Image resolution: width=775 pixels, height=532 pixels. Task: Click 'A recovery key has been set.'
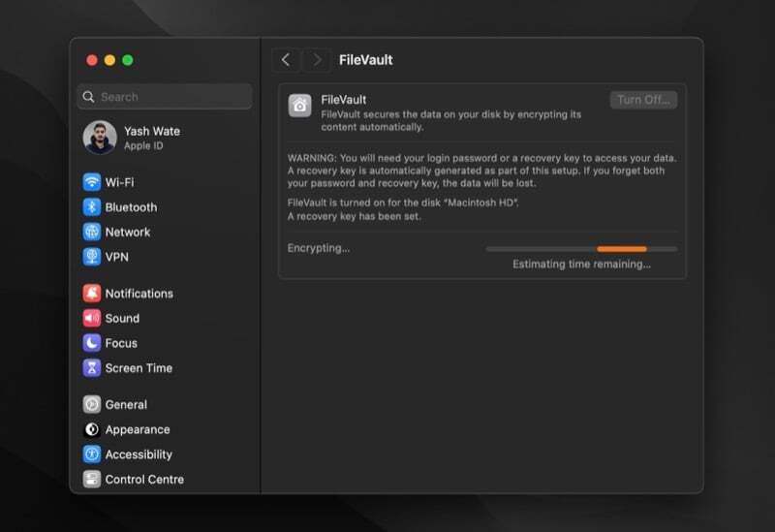354,216
